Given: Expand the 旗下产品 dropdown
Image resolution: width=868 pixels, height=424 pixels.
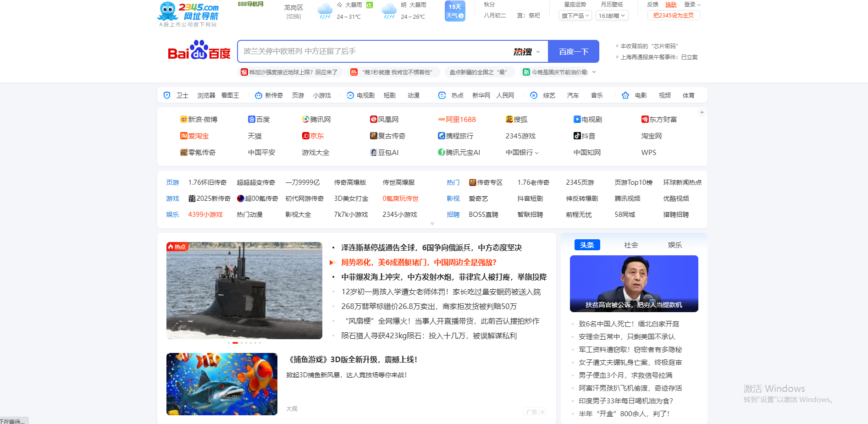Looking at the screenshot, I should [575, 16].
